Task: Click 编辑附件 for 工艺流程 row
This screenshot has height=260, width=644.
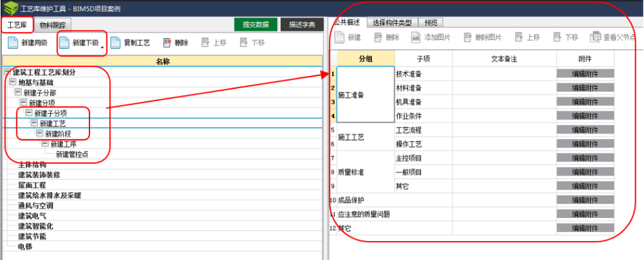Action: (x=585, y=130)
